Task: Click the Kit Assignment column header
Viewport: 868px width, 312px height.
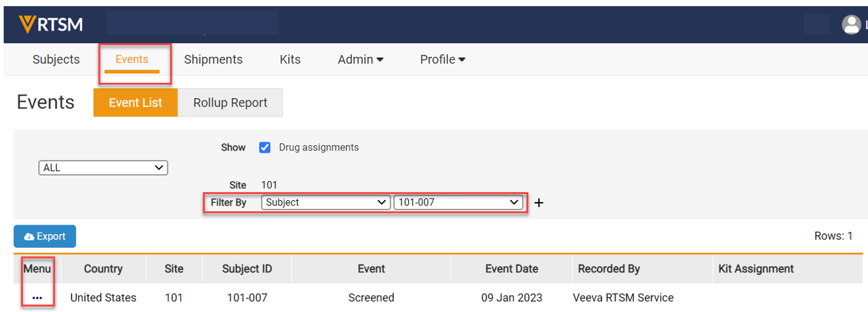Action: click(755, 269)
